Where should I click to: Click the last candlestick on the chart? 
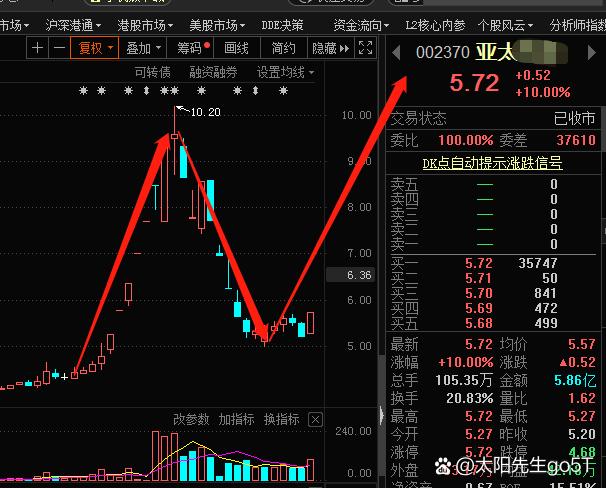(x=310, y=323)
